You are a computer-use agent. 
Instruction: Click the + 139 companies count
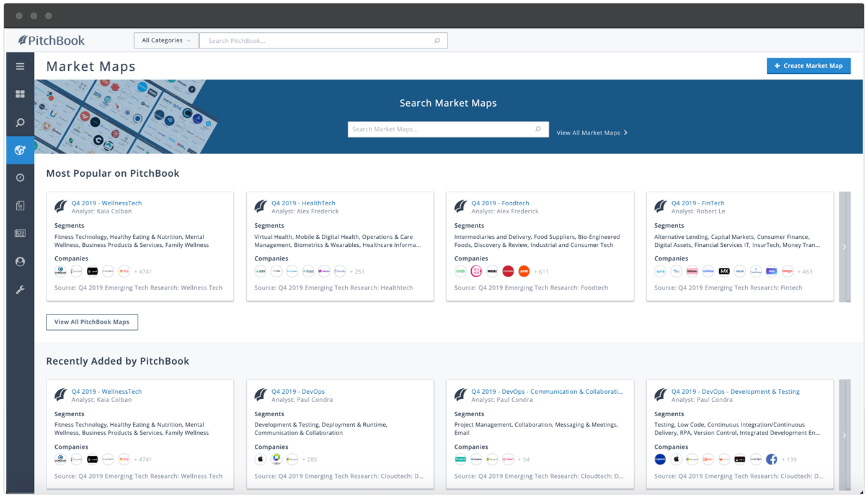tap(789, 460)
